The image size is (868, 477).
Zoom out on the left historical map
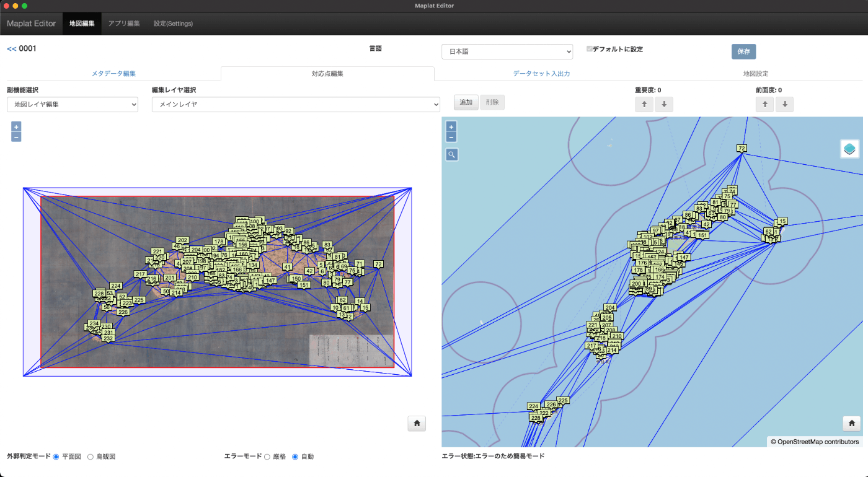[x=16, y=137]
